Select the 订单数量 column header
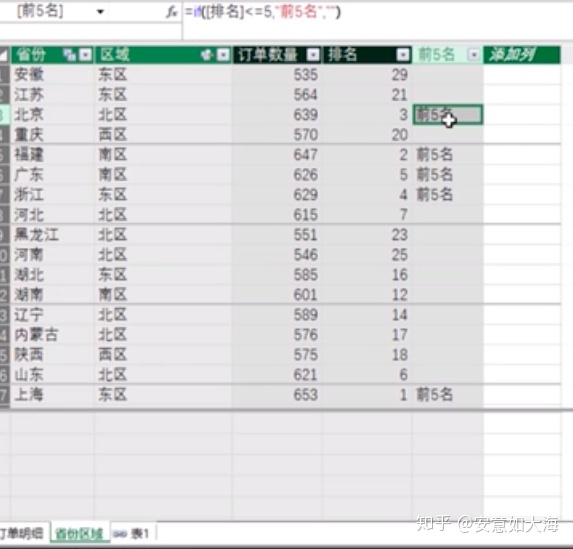The image size is (573, 549). point(277,55)
